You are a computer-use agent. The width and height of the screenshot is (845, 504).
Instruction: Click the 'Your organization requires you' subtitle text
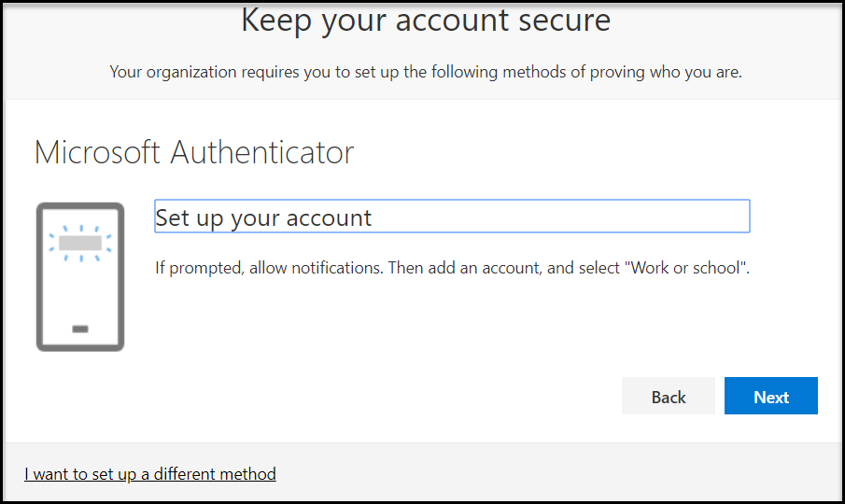click(426, 72)
